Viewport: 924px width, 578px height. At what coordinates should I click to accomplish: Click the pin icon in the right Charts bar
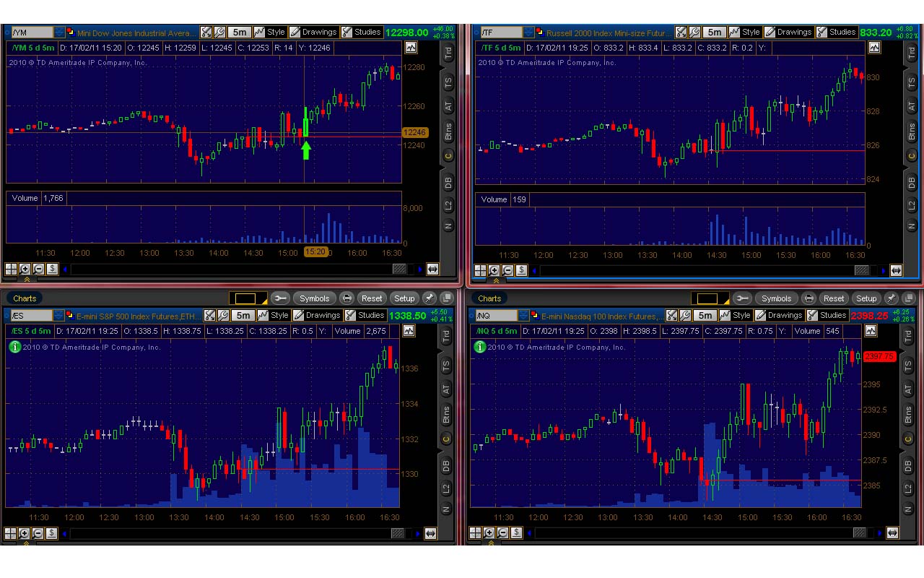pos(892,298)
